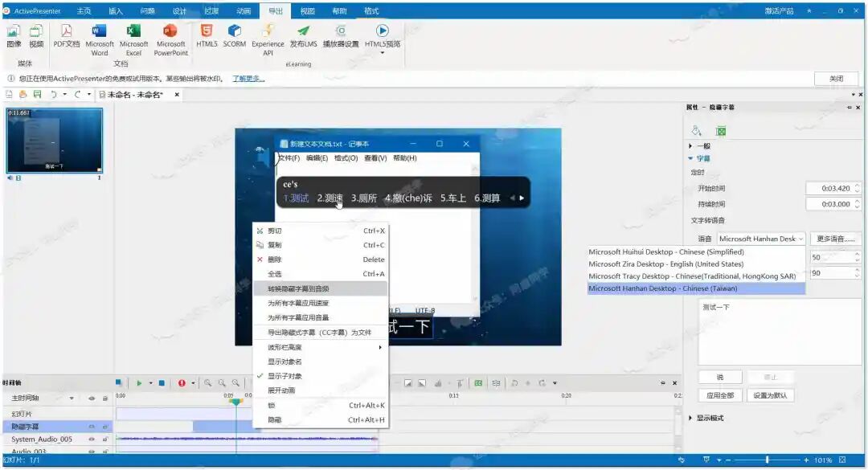
Task: Click the 说 speak button
Action: click(719, 378)
